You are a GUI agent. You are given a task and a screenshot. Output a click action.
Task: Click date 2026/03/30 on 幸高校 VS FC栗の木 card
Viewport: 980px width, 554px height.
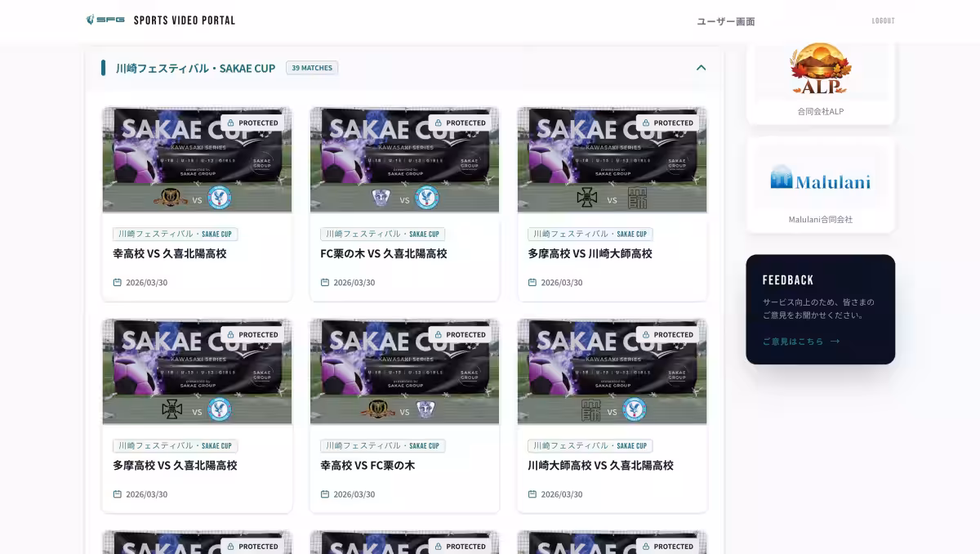pyautogui.click(x=354, y=494)
